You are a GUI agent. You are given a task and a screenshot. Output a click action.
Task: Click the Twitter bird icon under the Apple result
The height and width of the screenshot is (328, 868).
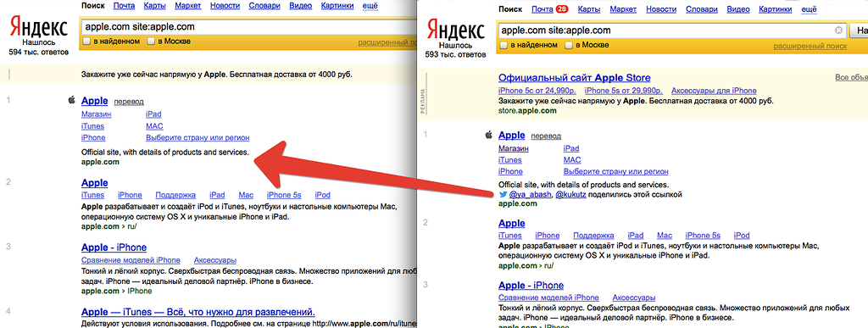coord(503,195)
